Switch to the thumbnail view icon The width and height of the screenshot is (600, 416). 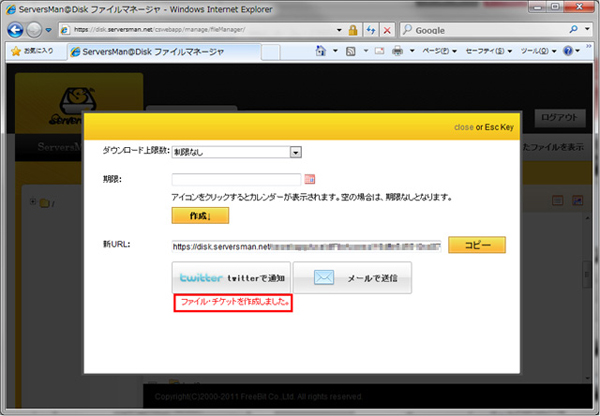point(577,200)
